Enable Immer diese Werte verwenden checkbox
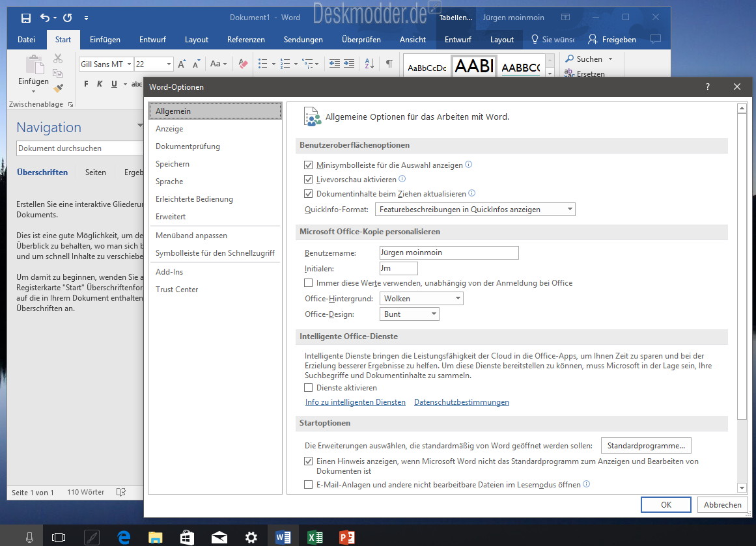The width and height of the screenshot is (756, 546). tap(309, 283)
